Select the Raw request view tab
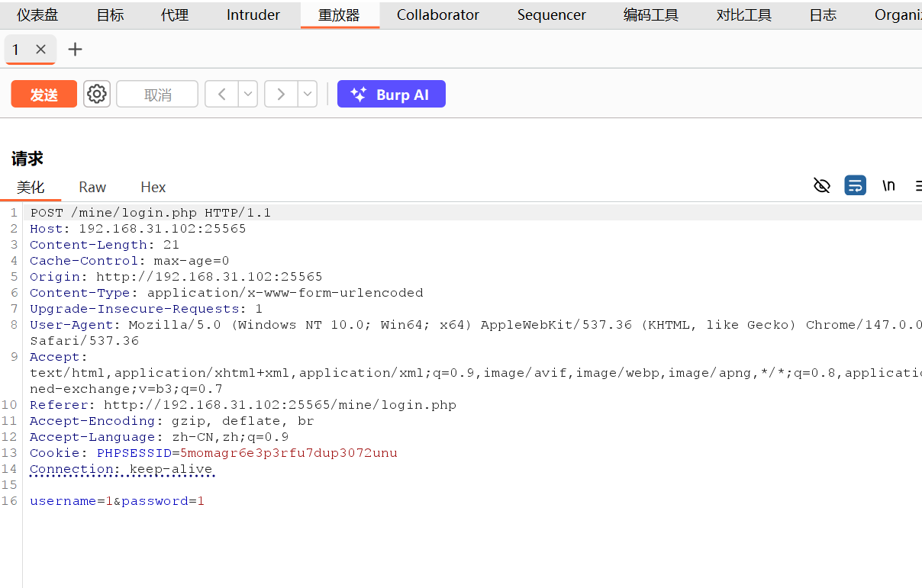 (x=92, y=188)
